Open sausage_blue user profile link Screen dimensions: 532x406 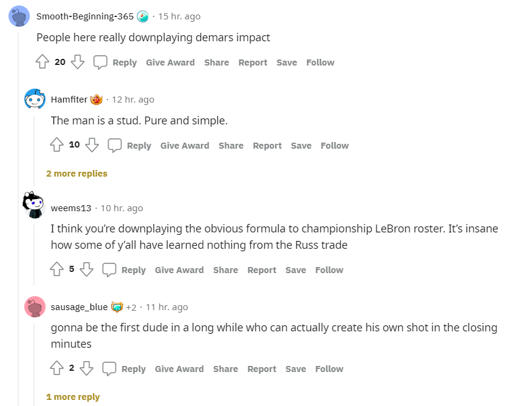[x=79, y=307]
